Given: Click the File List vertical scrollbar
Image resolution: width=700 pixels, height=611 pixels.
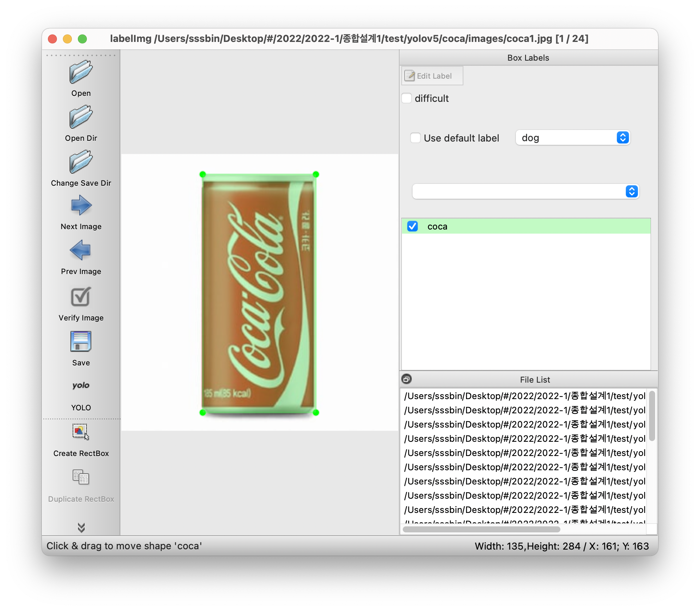Looking at the screenshot, I should (652, 416).
